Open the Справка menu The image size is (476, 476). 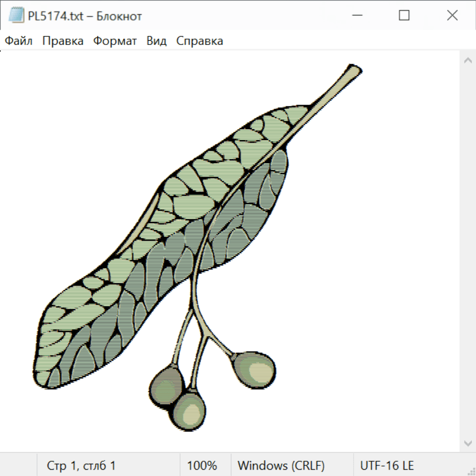point(199,41)
